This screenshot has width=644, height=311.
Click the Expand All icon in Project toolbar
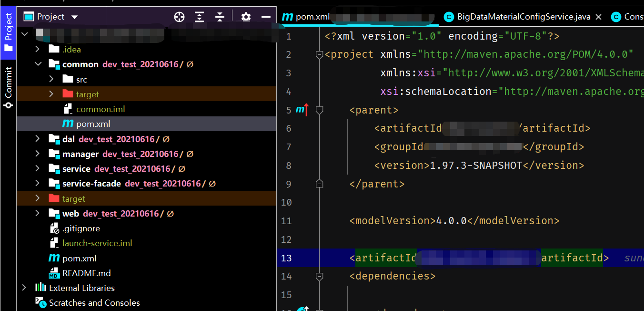pyautogui.click(x=199, y=17)
